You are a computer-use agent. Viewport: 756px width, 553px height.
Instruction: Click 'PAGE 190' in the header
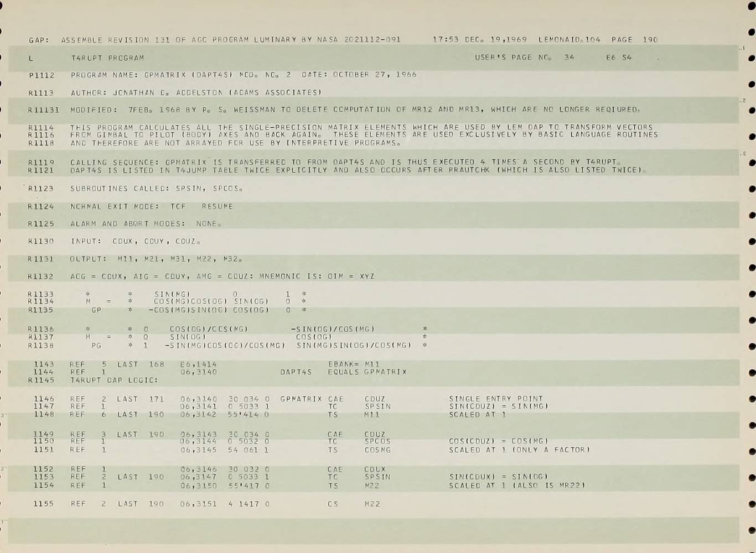[635, 40]
